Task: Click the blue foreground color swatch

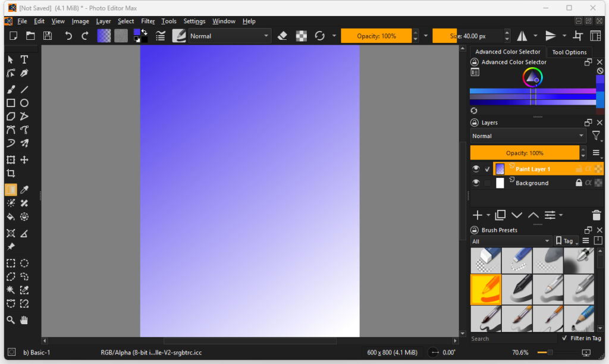Action: tap(137, 33)
